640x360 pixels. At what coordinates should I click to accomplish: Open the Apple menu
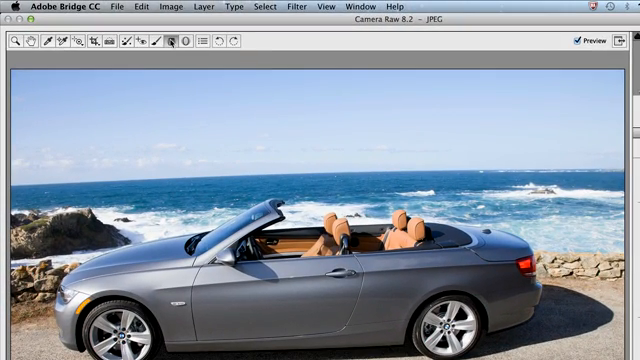tap(16, 6)
